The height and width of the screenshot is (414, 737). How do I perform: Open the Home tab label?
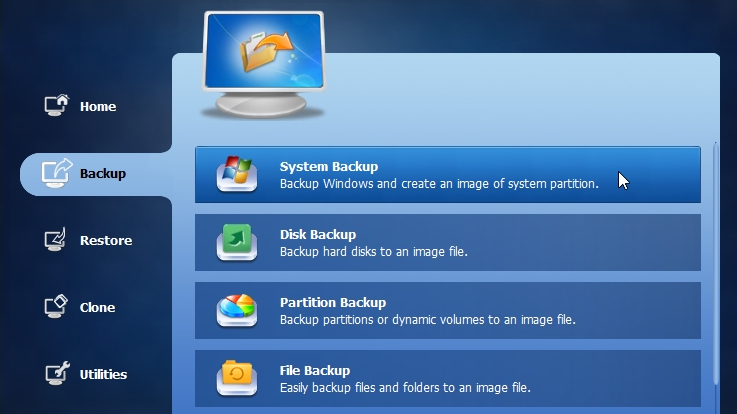pos(98,107)
